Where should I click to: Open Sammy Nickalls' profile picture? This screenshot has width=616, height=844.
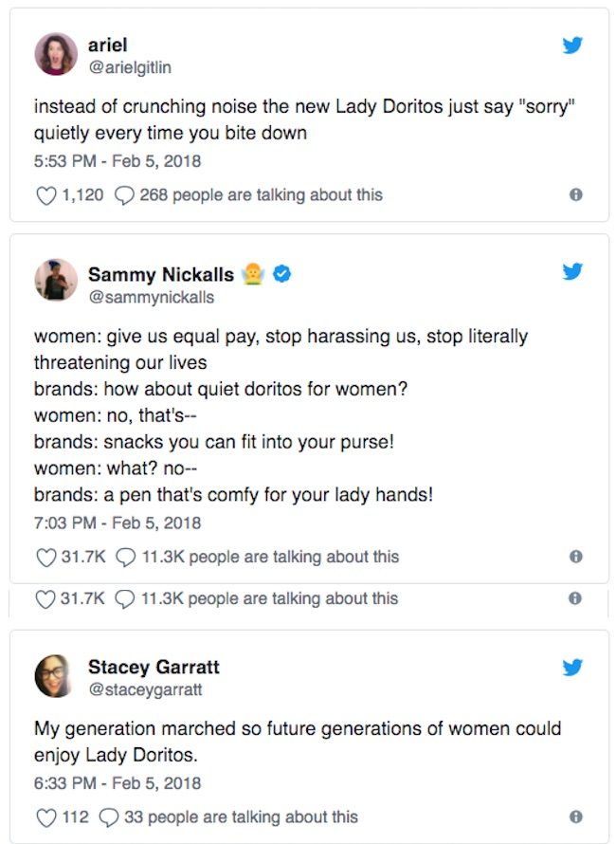click(56, 282)
